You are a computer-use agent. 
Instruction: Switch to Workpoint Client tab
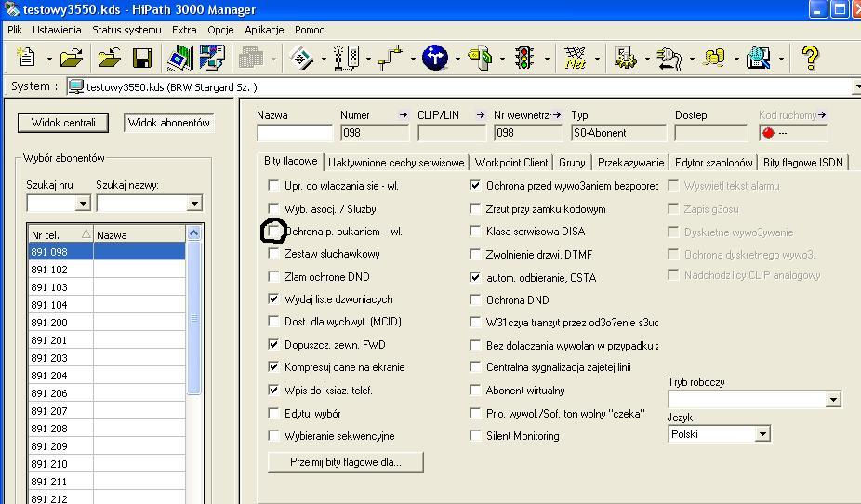click(511, 163)
